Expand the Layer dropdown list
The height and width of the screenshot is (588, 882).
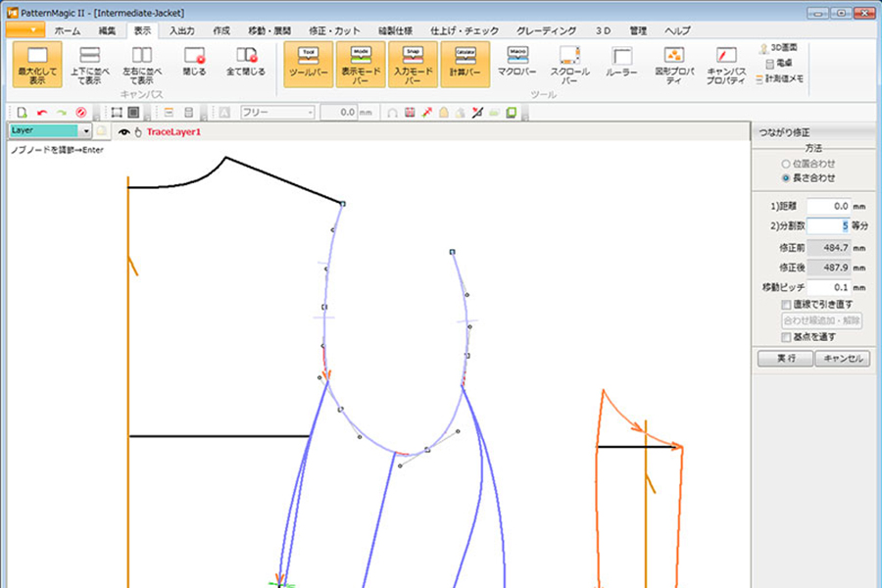[86, 130]
